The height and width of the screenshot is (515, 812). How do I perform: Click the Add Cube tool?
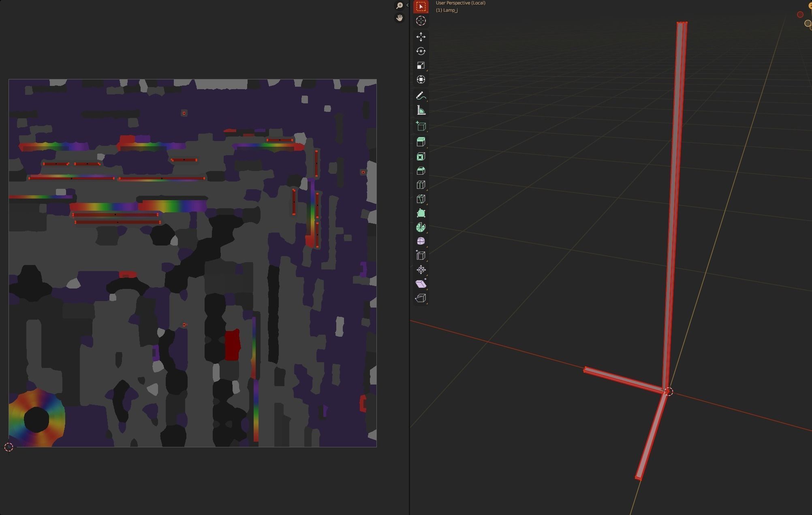click(x=421, y=126)
